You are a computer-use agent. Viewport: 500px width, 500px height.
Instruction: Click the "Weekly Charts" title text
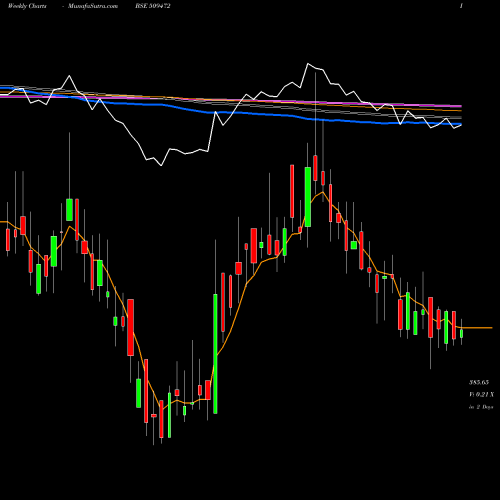pos(27,6)
